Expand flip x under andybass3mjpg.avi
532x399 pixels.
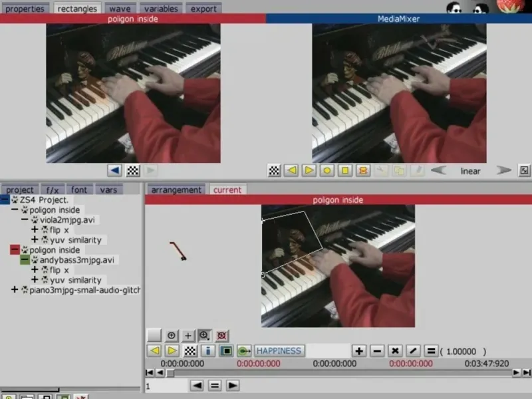point(35,270)
